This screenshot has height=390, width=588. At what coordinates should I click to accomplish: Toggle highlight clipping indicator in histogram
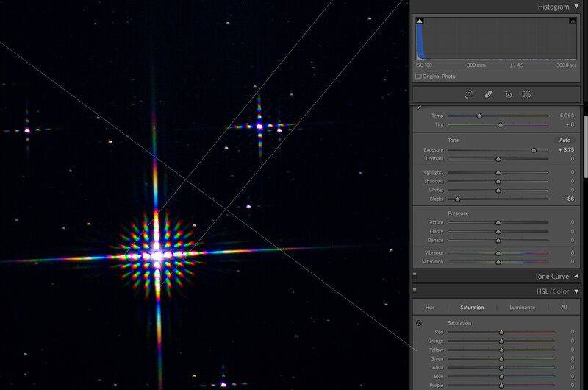(x=573, y=21)
